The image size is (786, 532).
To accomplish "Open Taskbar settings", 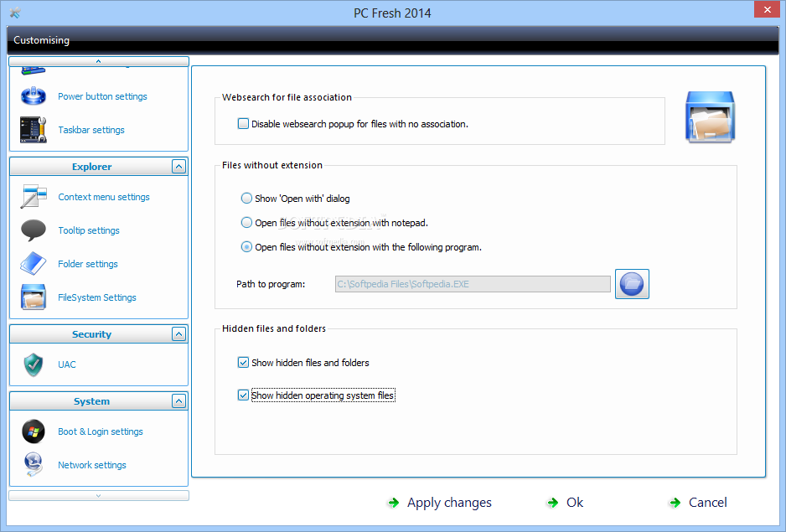I will tap(91, 130).
